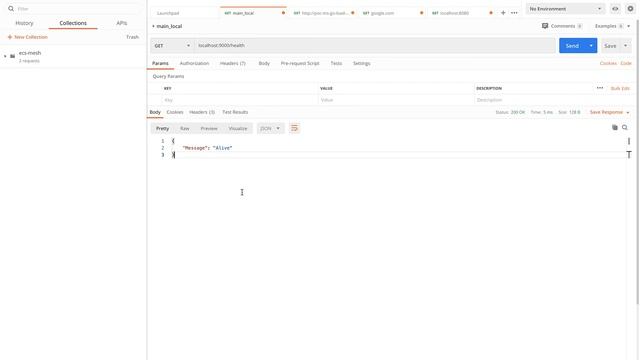
Task: Click the query param Description field
Action: point(553,100)
